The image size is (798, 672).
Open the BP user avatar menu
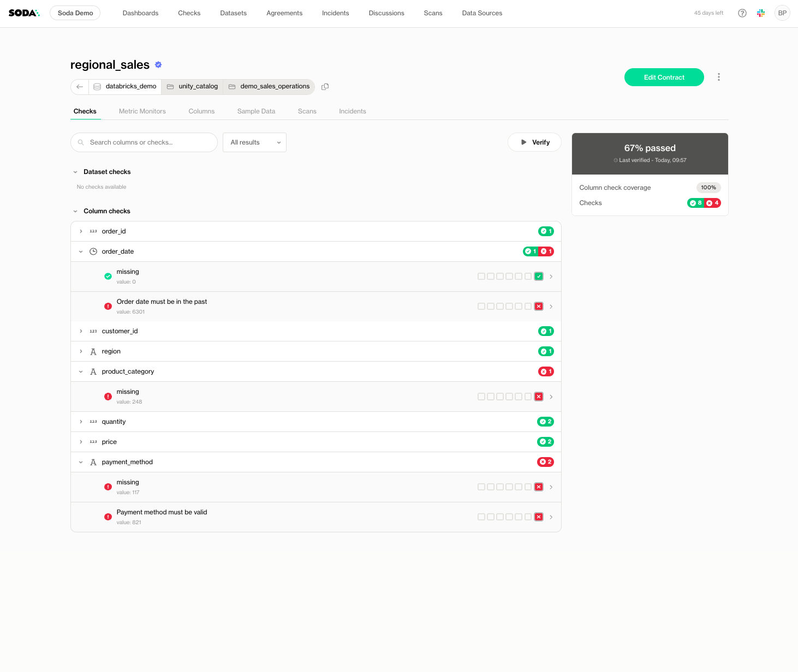782,13
